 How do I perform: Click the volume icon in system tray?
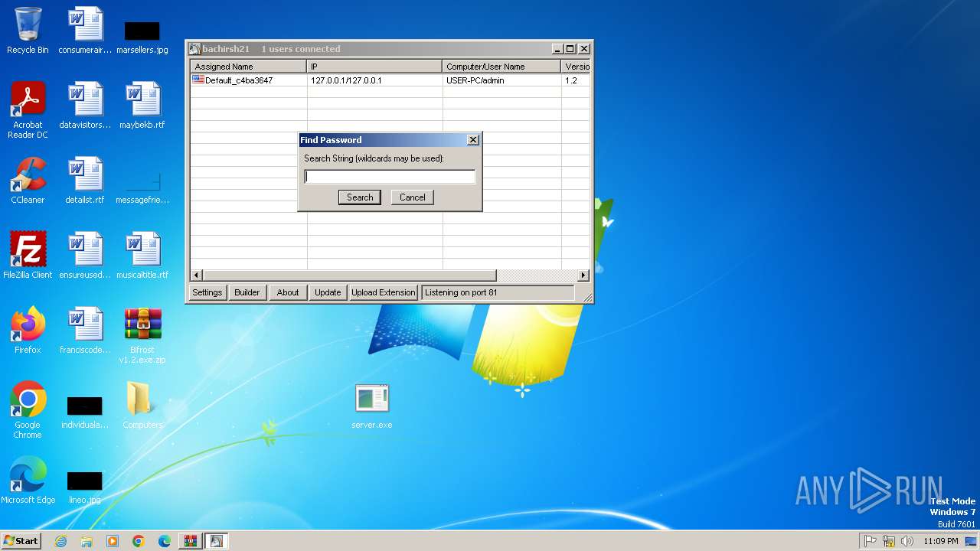[x=907, y=541]
